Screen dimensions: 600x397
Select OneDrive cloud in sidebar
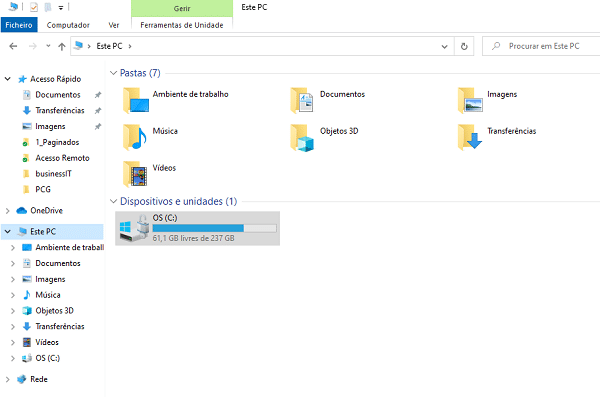[21, 211]
